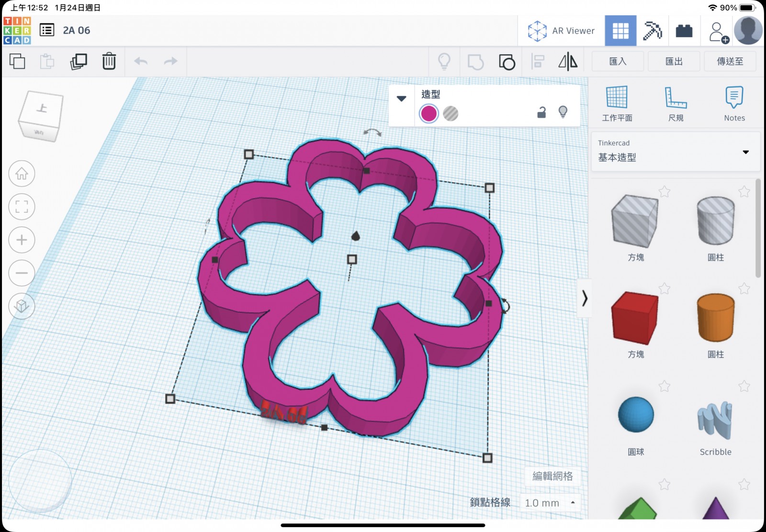The height and width of the screenshot is (532, 766).
Task: Reset to home view
Action: pyautogui.click(x=22, y=174)
